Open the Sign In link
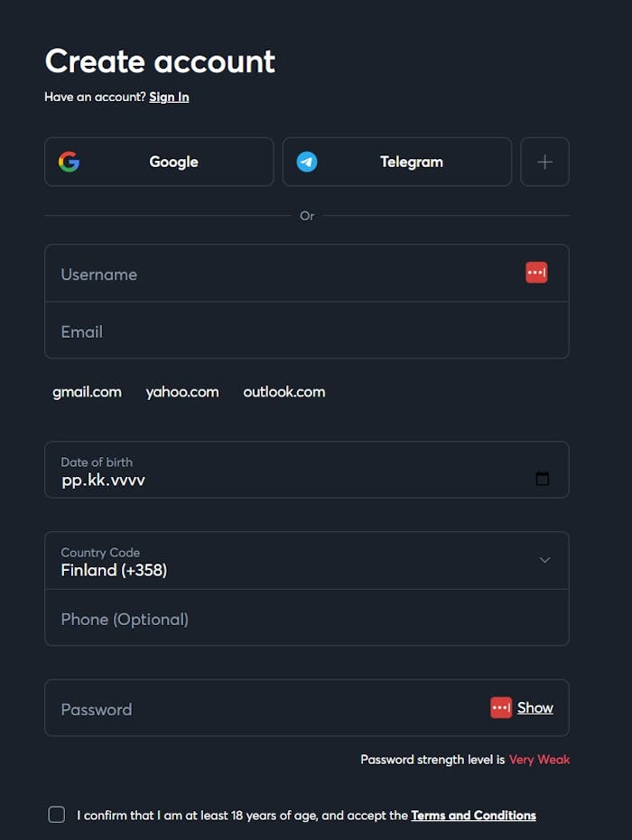This screenshot has width=632, height=840. [x=169, y=97]
